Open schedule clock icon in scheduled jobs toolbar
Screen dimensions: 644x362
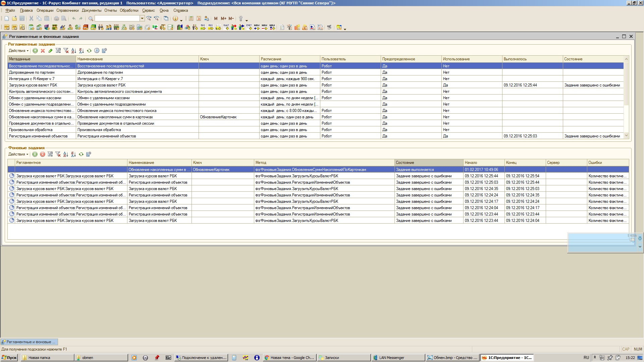[97, 51]
